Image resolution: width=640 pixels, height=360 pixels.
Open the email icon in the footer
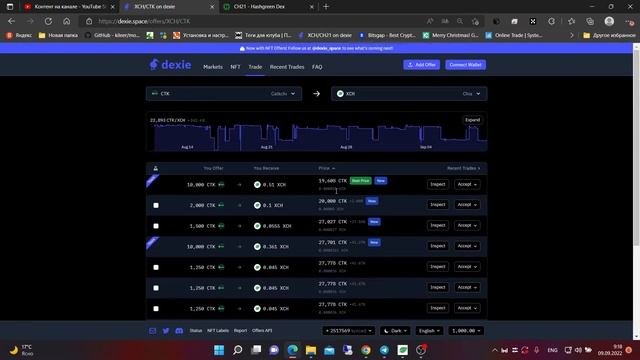(152, 331)
